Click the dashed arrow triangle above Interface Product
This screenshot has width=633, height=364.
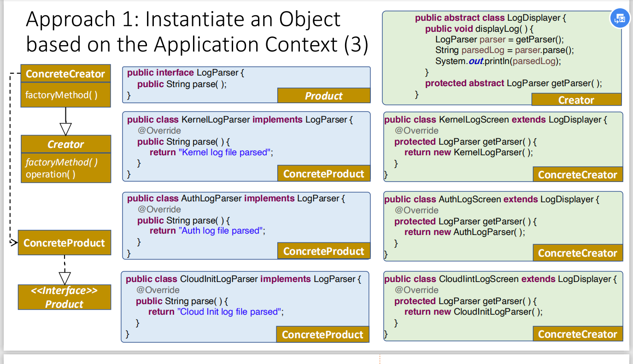click(65, 278)
